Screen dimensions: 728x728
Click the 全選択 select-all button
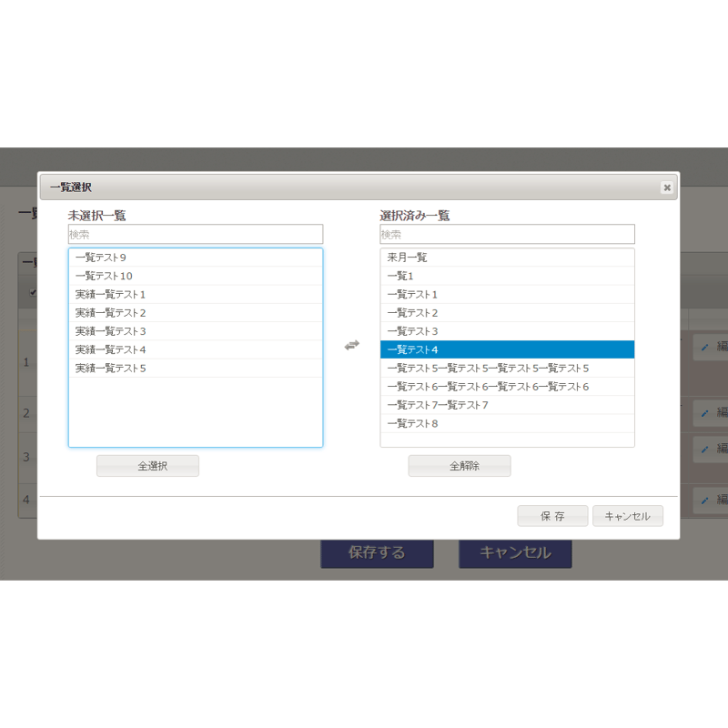point(147,465)
